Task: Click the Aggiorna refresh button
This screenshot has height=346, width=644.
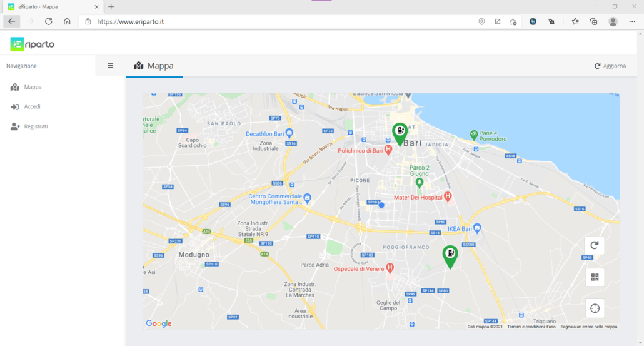Action: pyautogui.click(x=610, y=66)
